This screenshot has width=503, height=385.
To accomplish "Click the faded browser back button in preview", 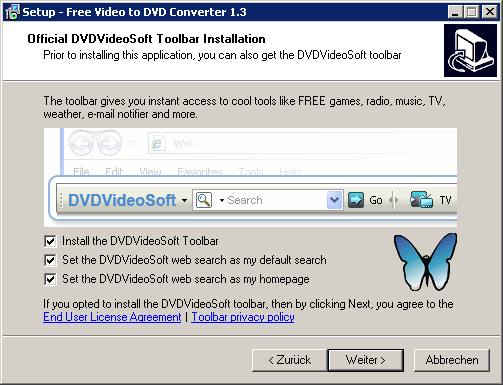I will pos(82,143).
